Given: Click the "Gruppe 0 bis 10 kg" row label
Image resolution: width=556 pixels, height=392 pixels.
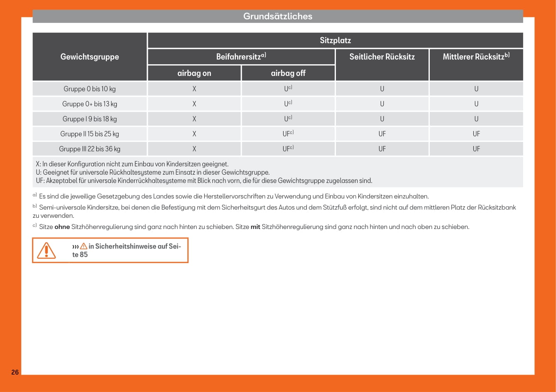Looking at the screenshot, I should pyautogui.click(x=90, y=89).
